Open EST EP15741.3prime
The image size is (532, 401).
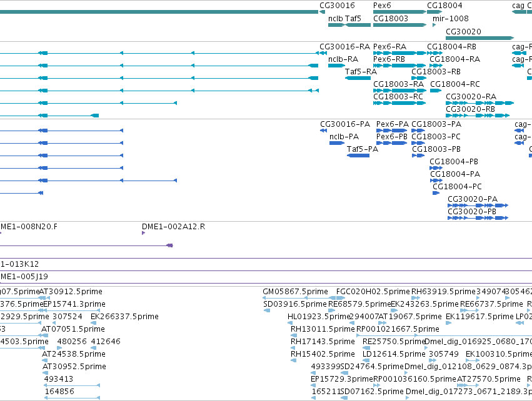click(x=74, y=304)
